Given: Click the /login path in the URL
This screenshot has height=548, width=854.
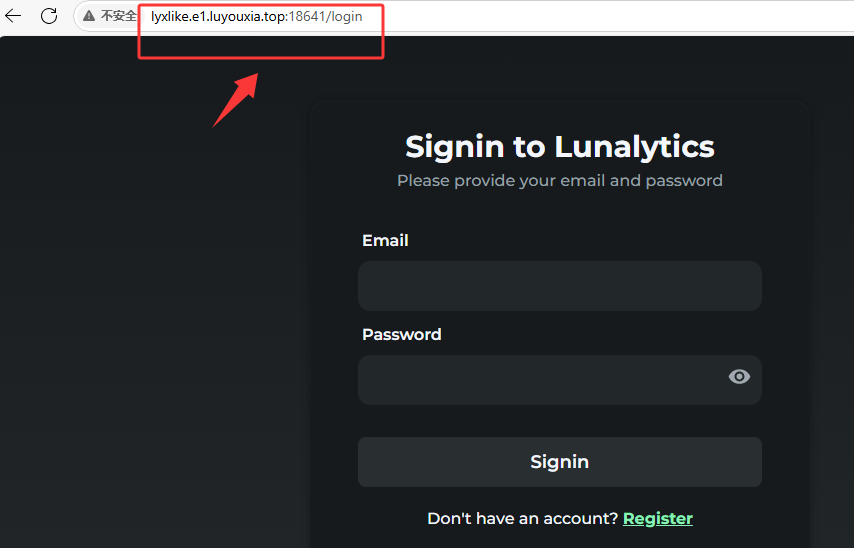Looking at the screenshot, I should pos(344,17).
